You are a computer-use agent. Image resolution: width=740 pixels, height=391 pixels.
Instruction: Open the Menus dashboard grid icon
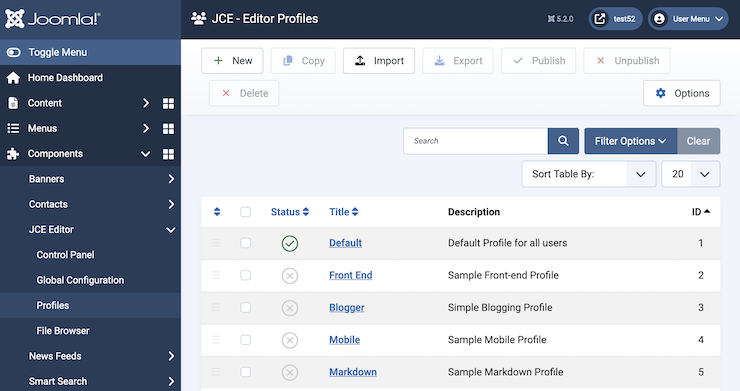point(168,128)
